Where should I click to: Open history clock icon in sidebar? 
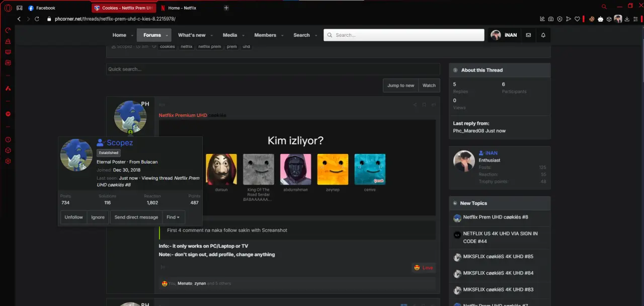coord(8,139)
